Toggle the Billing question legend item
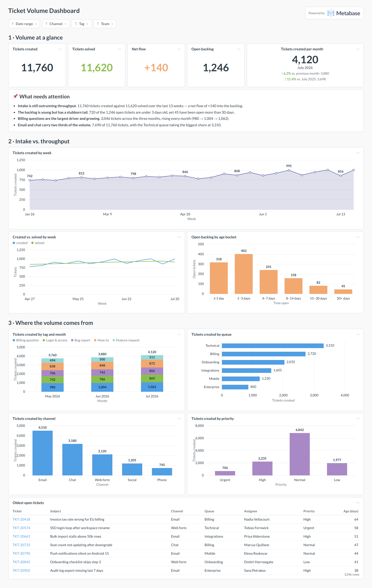The image size is (372, 588). 26,340
